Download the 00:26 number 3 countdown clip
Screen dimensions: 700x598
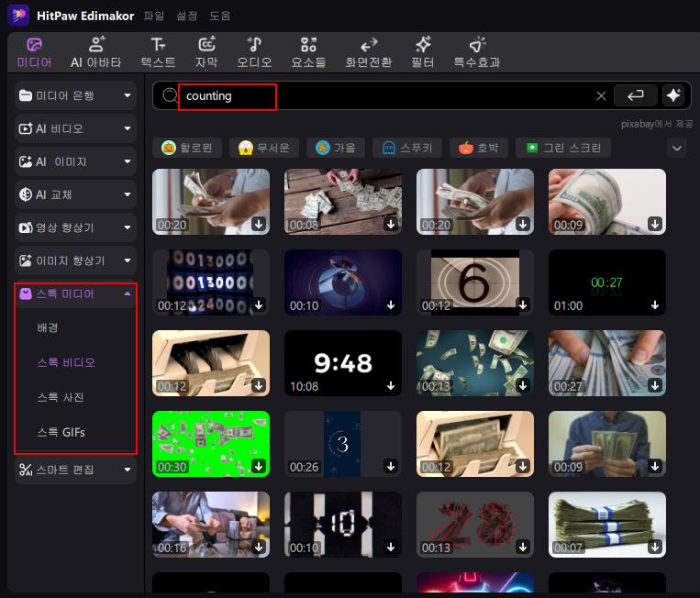point(391,466)
